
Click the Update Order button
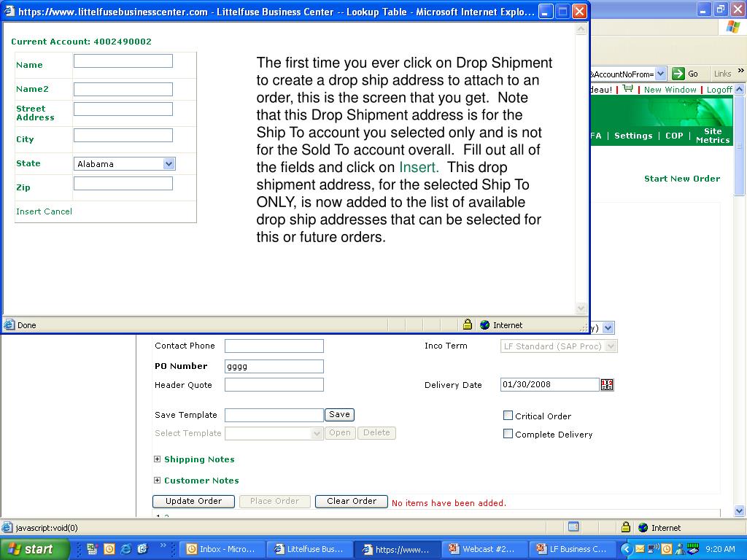click(x=193, y=501)
